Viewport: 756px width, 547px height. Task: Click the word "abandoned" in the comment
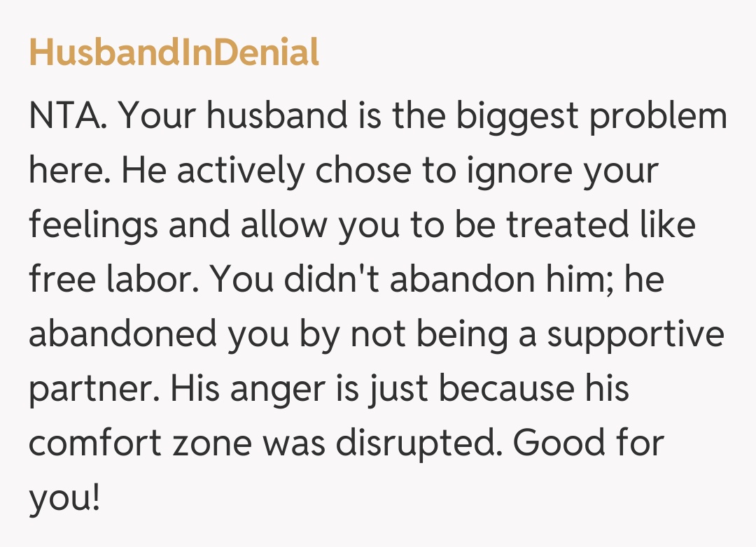[x=122, y=336]
